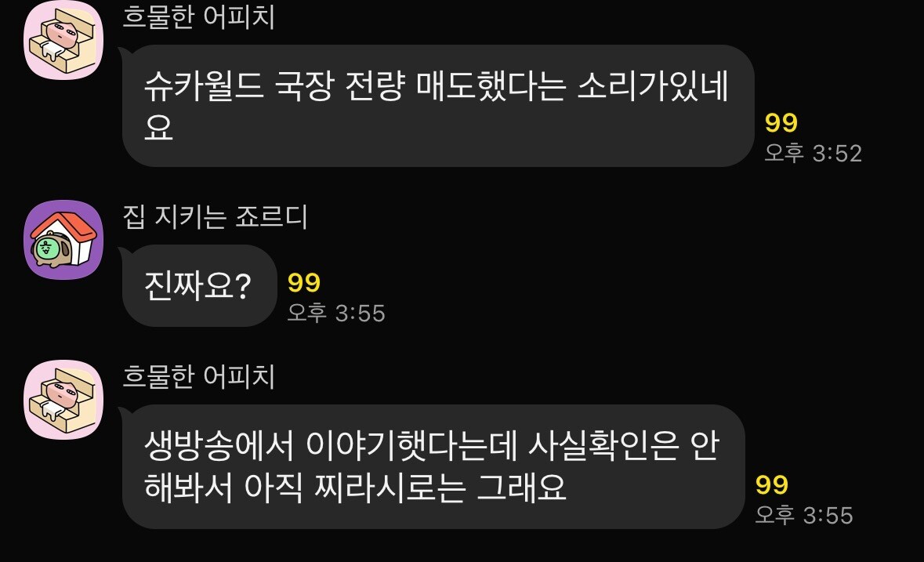Select nickname 흐물한 어피치 above 슈카월드 message
The height and width of the screenshot is (562, 924).
coord(198,16)
